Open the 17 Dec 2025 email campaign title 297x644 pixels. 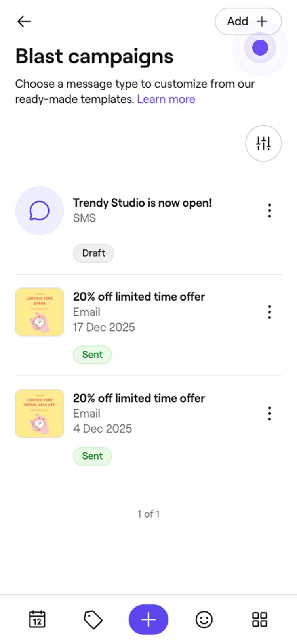click(x=139, y=297)
